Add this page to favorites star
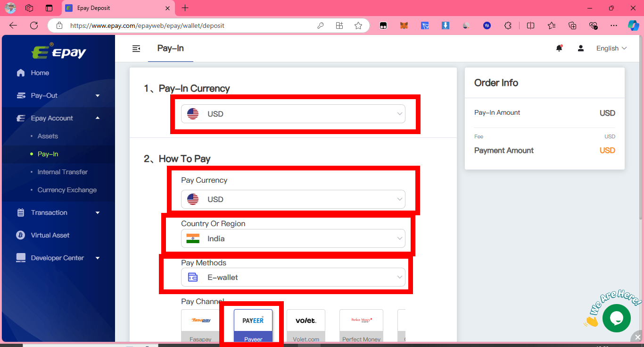 [x=358, y=25]
